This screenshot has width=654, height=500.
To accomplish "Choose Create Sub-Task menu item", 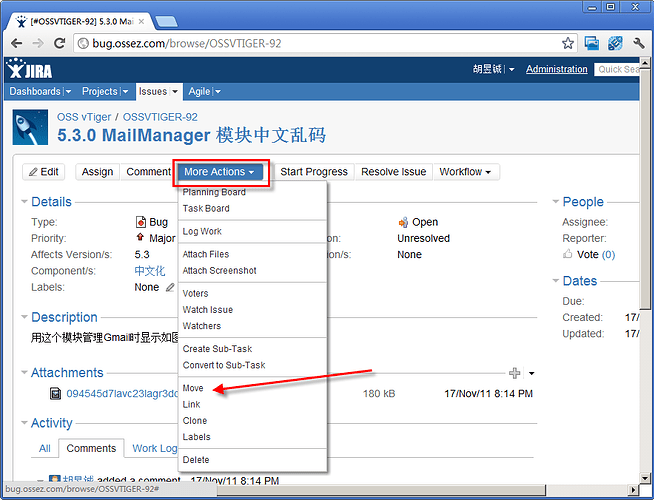I will coord(252,349).
